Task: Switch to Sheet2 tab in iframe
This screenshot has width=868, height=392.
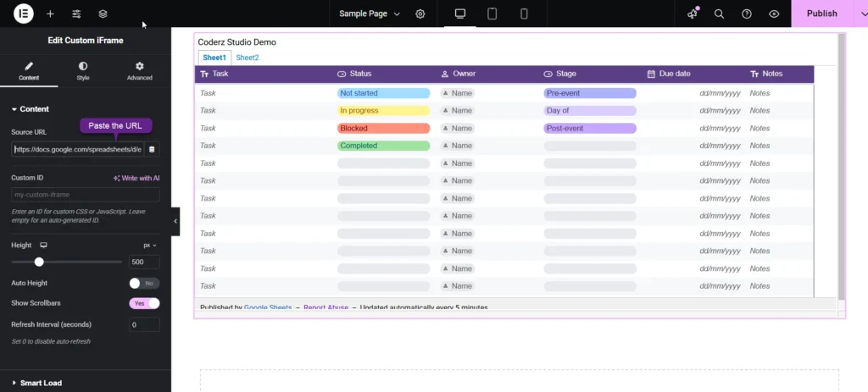Action: pyautogui.click(x=248, y=58)
